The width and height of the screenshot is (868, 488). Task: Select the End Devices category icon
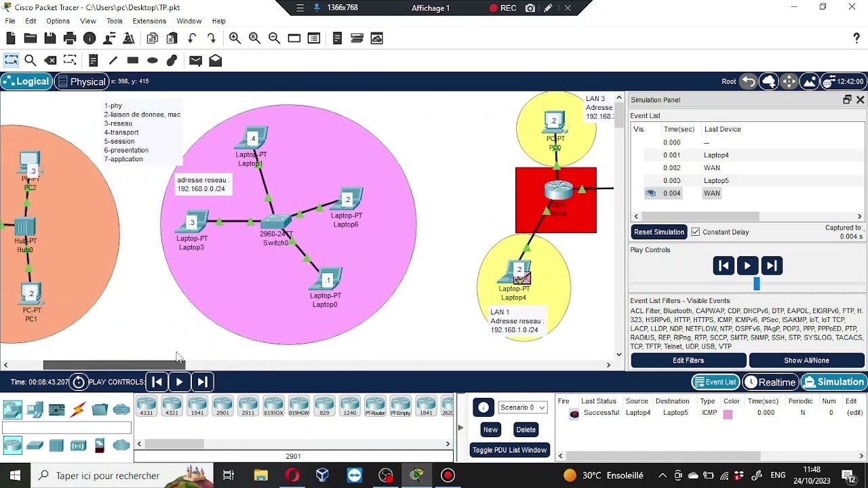(x=35, y=409)
